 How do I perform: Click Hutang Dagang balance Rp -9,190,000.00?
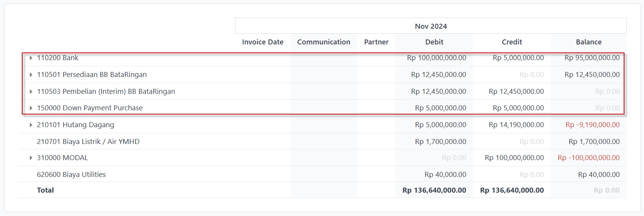click(x=593, y=125)
